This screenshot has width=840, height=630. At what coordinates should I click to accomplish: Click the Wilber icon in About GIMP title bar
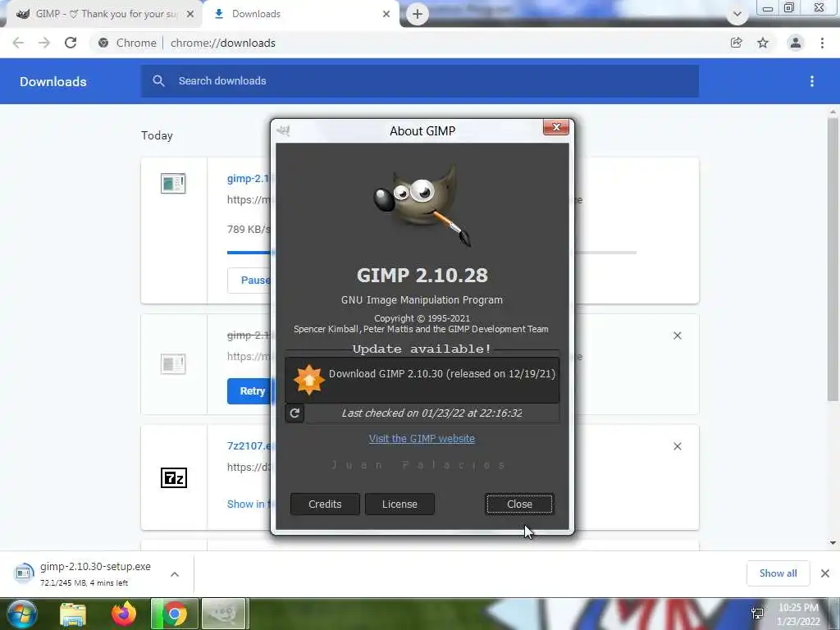(283, 130)
